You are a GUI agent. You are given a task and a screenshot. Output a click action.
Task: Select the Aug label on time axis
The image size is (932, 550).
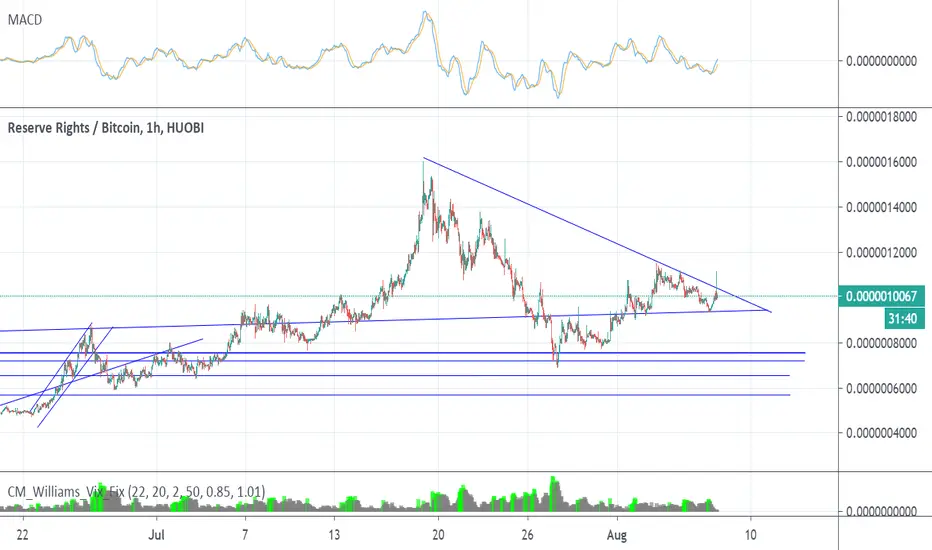click(x=616, y=535)
